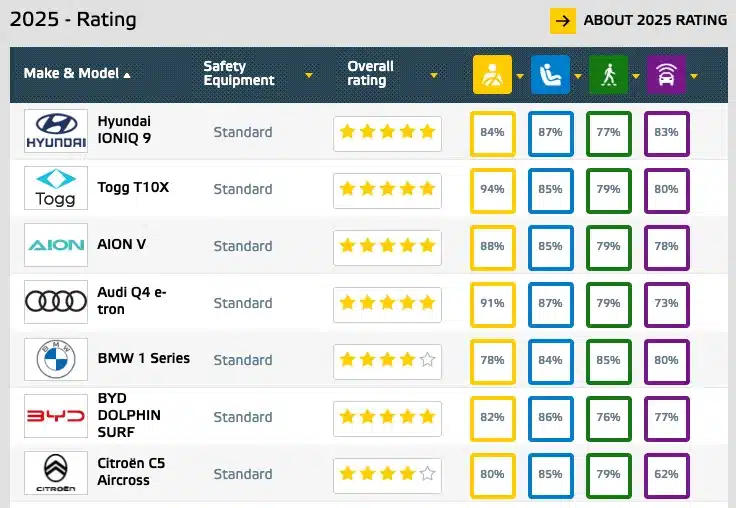The image size is (736, 508).
Task: Click the star rating box for AION V
Action: [387, 247]
